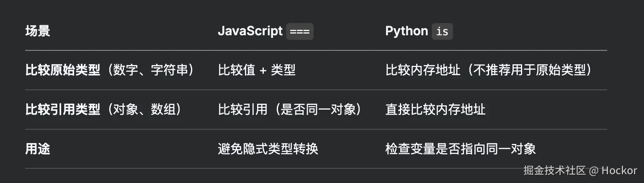Click the bold 比较引用类型 text
The image size is (644, 183).
point(63,110)
